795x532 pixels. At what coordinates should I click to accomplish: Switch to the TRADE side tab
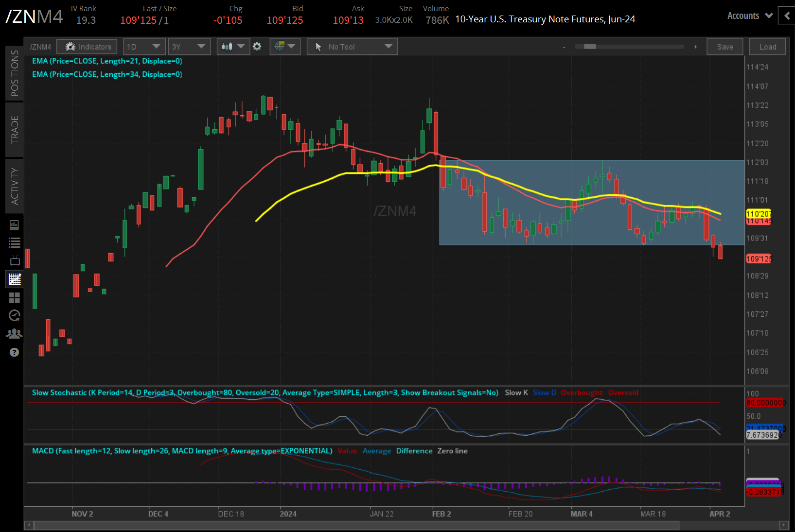pyautogui.click(x=15, y=129)
